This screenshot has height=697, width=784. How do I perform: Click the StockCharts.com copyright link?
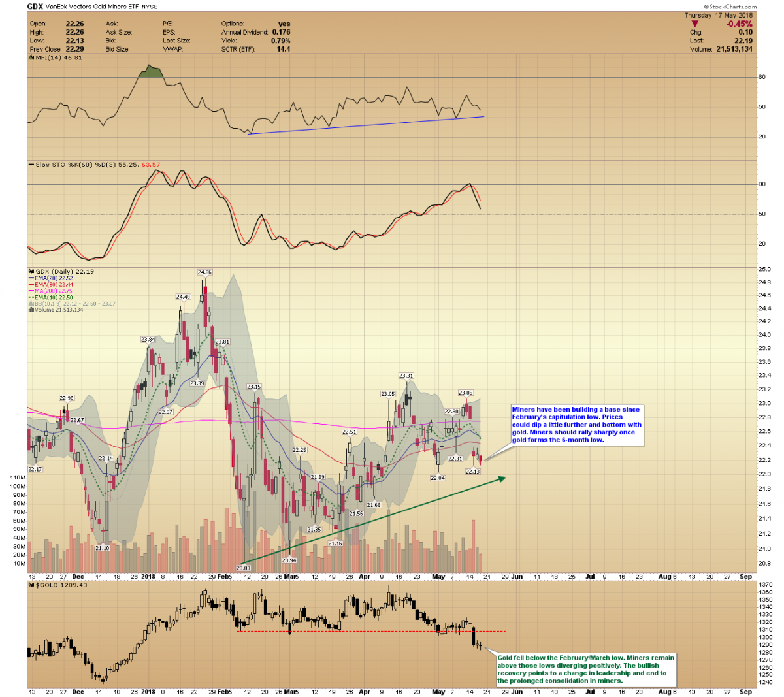(730, 7)
